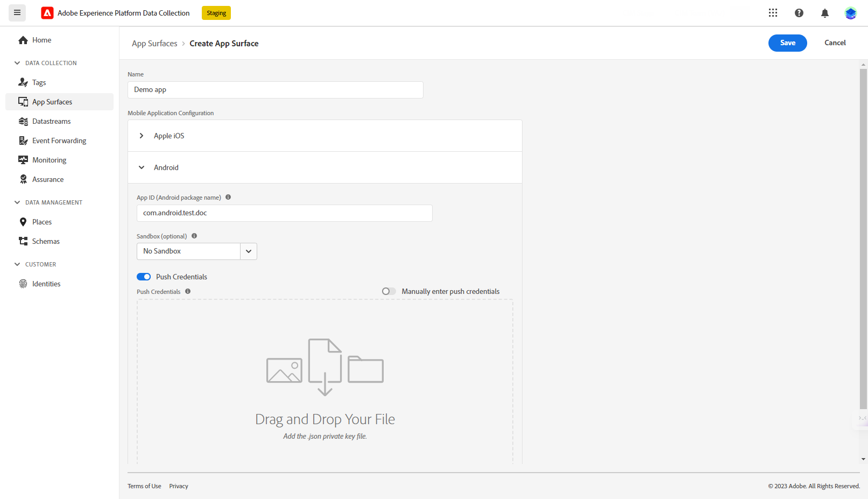Click the Home house icon

[x=23, y=40]
